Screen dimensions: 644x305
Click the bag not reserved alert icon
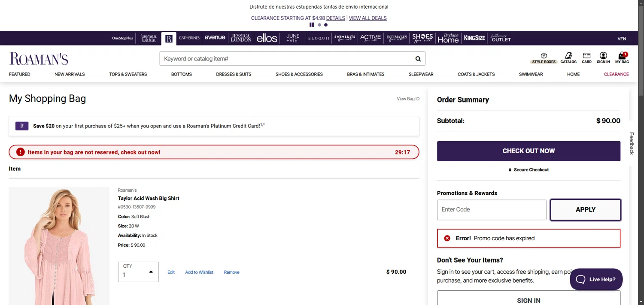pos(21,152)
